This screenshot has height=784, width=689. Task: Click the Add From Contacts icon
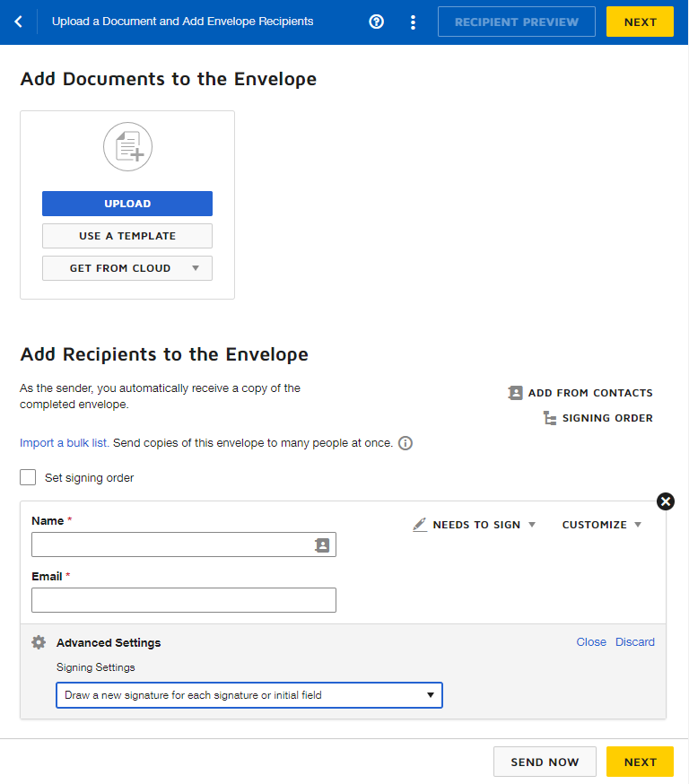(516, 393)
